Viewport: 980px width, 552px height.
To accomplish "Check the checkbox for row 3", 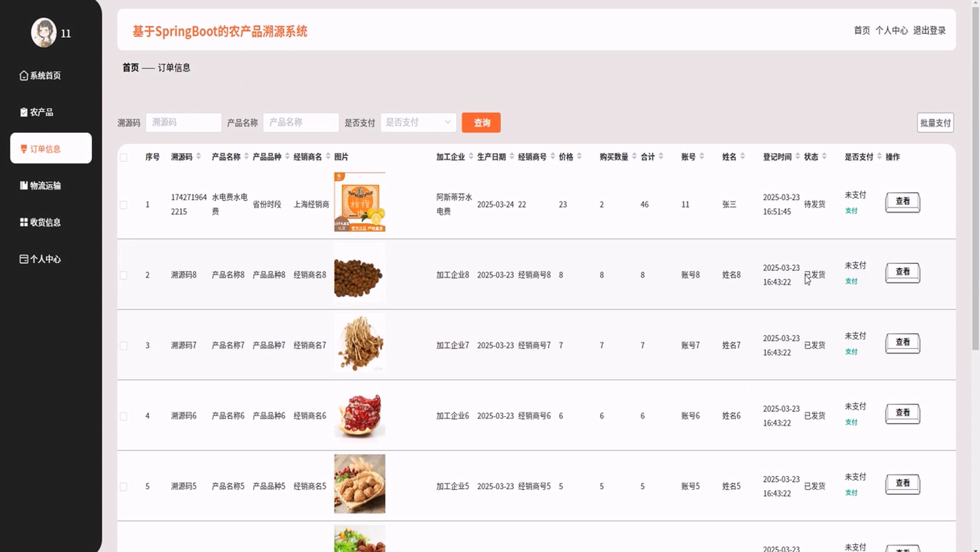I will point(124,346).
